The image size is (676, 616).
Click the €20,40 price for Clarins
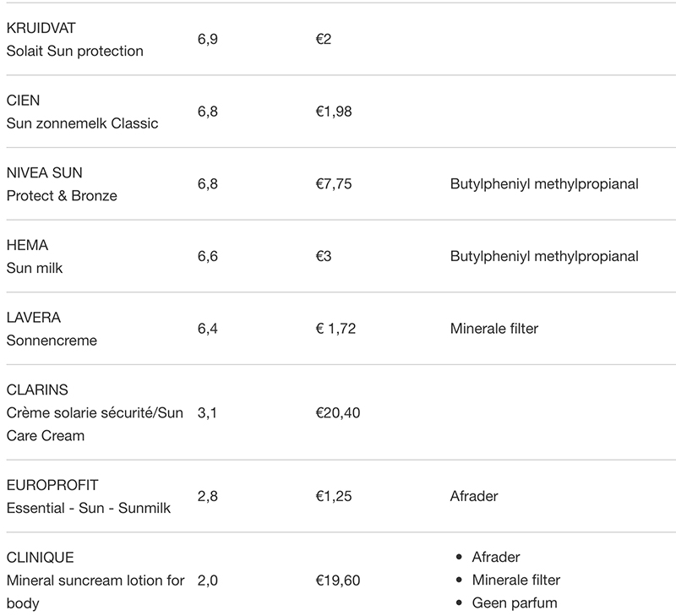[x=338, y=413]
